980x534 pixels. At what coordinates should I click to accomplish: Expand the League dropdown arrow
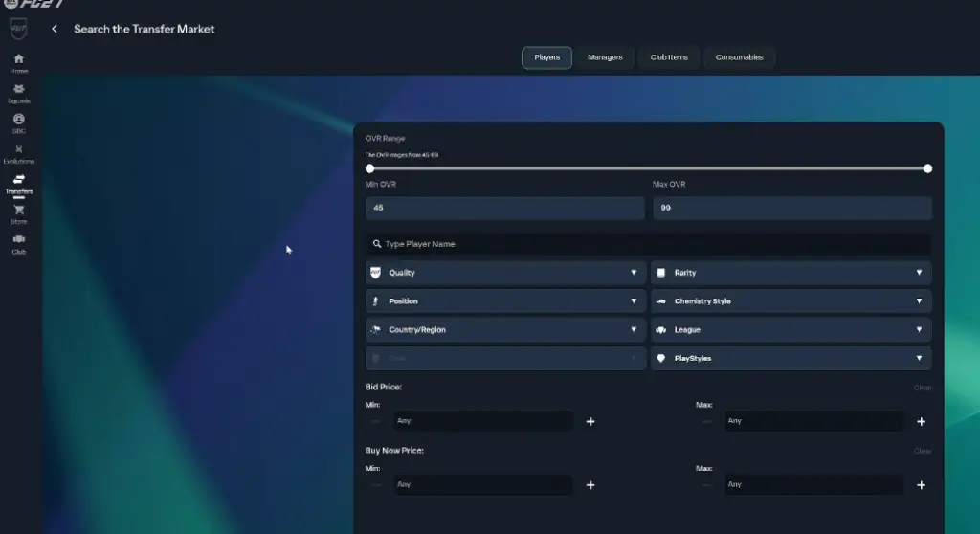920,329
